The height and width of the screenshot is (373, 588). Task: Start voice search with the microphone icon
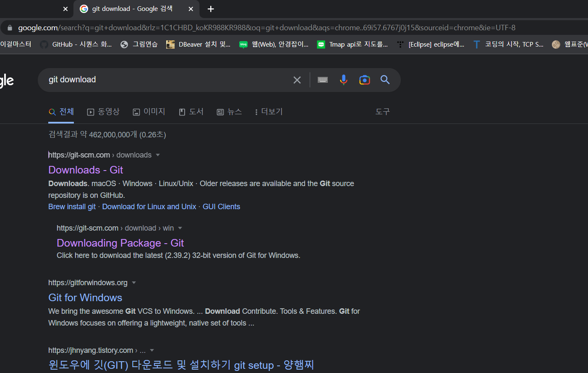click(344, 80)
